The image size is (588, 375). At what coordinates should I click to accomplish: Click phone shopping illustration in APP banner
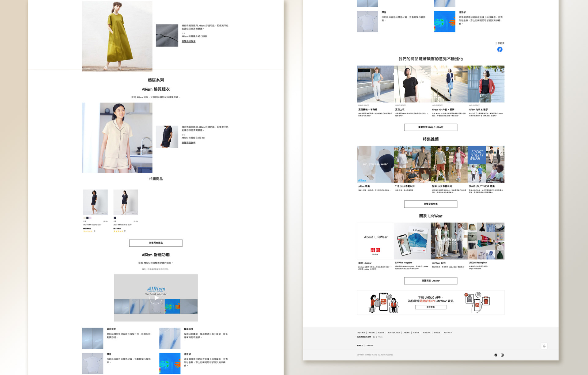click(384, 302)
